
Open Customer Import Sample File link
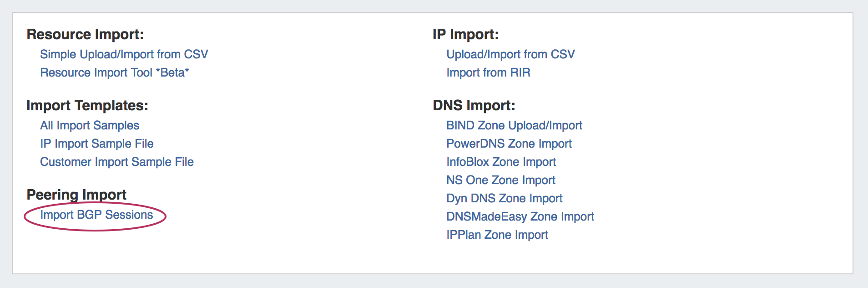[x=117, y=162]
